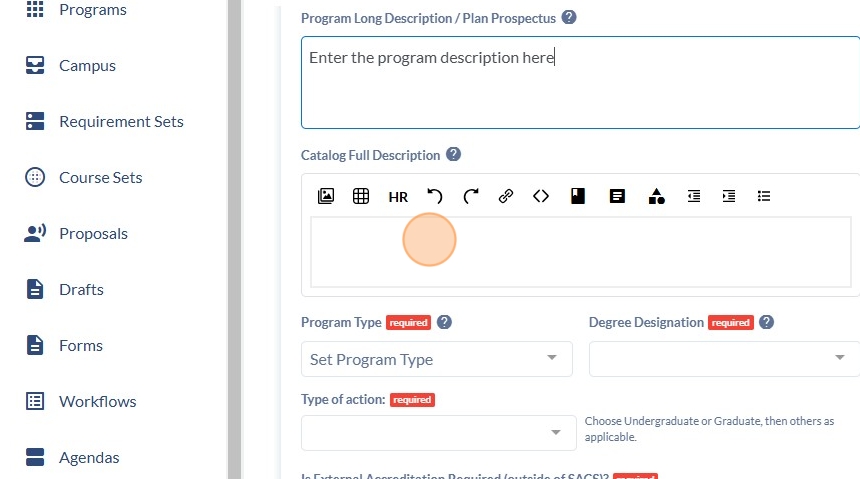The height and width of the screenshot is (479, 860).
Task: Increase indent in the catalog description editor
Action: [729, 196]
